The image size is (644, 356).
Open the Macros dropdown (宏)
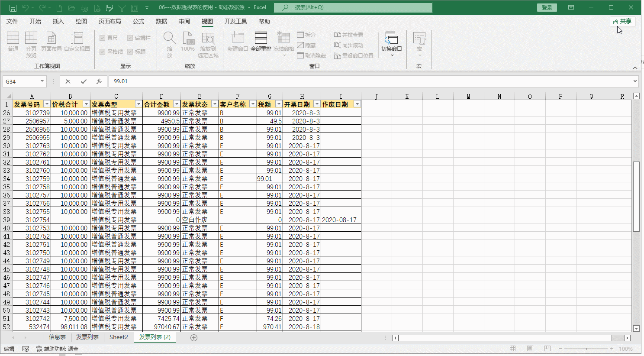419,45
